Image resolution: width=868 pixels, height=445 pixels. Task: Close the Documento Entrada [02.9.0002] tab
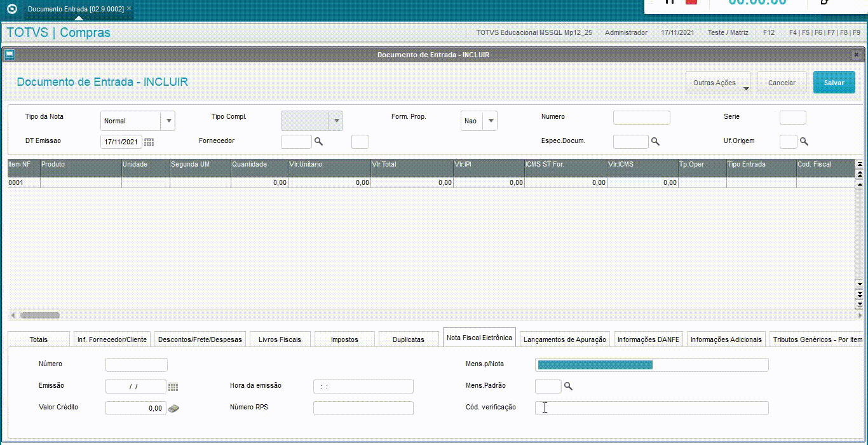coord(129,9)
